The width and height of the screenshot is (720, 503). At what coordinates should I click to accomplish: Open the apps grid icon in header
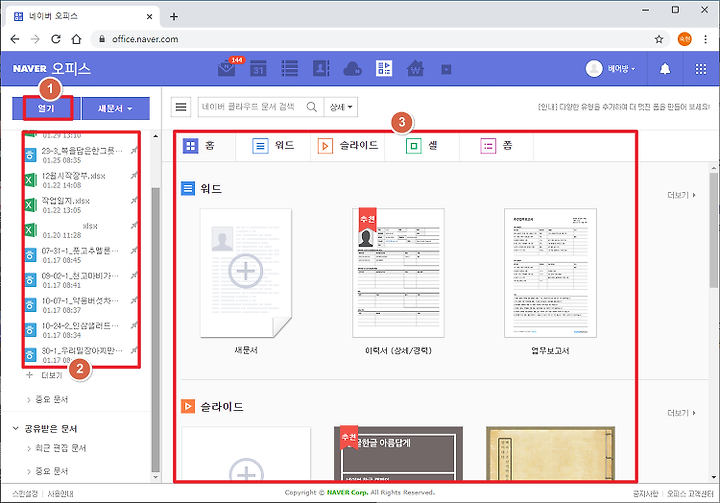(x=700, y=69)
